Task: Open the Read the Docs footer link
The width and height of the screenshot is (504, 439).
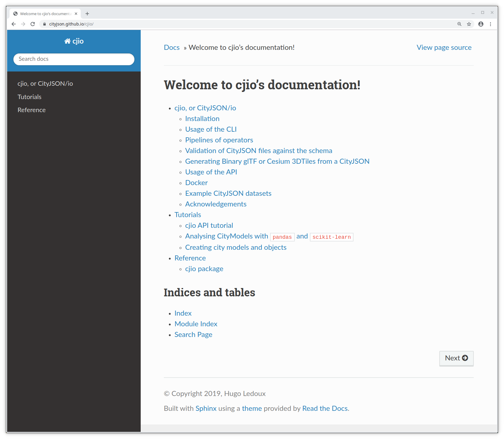Action: click(x=325, y=408)
